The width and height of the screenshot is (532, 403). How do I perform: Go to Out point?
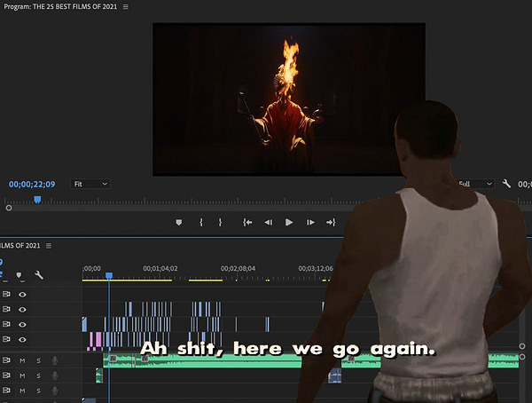pyautogui.click(x=331, y=222)
